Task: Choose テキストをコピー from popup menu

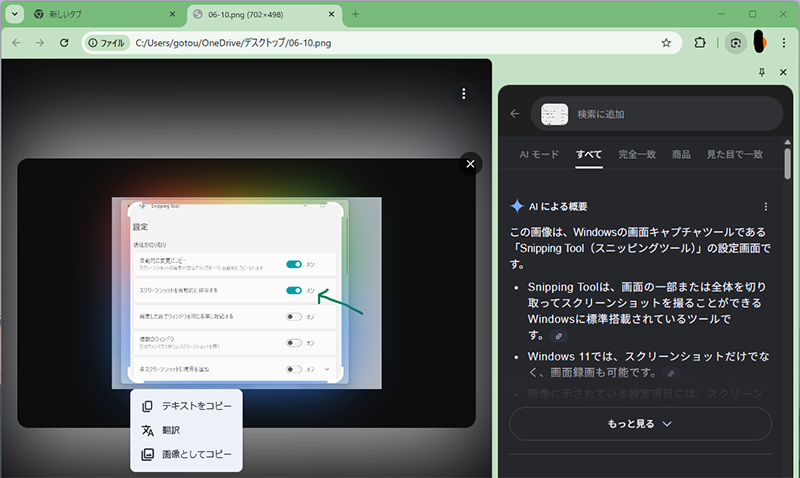Action: click(187, 406)
